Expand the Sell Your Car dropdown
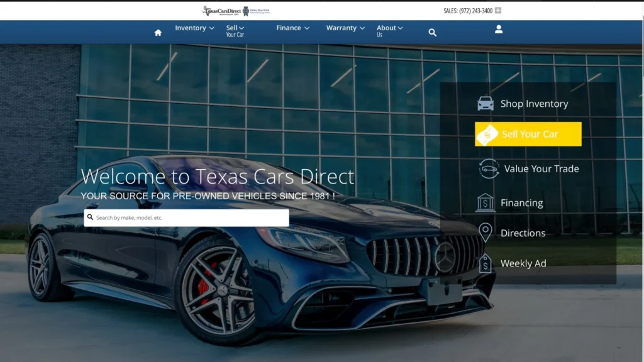644x362 pixels. pos(235,31)
